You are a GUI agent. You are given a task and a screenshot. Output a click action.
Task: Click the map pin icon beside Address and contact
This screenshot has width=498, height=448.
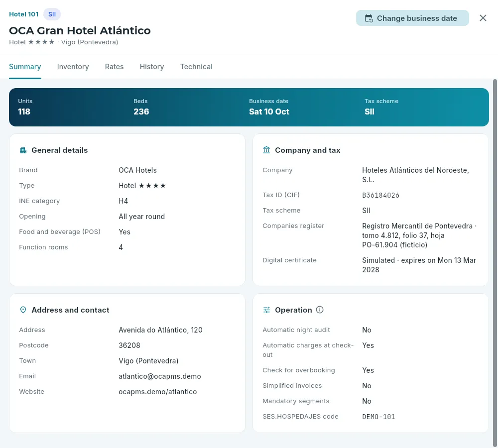(x=23, y=310)
